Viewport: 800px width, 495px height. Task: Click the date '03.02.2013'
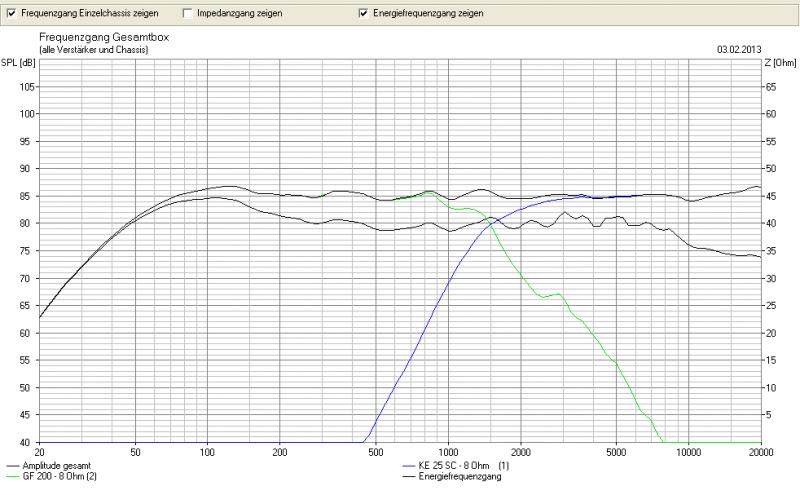click(x=739, y=50)
